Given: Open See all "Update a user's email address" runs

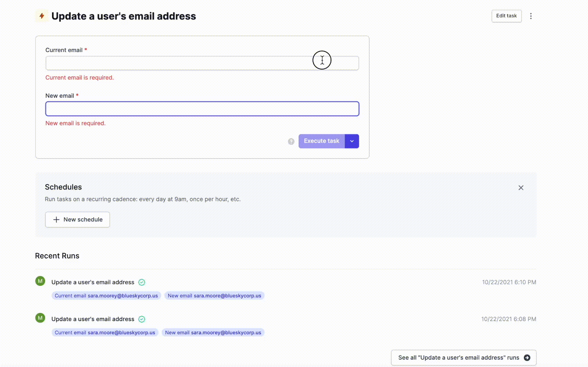Looking at the screenshot, I should tap(464, 358).
